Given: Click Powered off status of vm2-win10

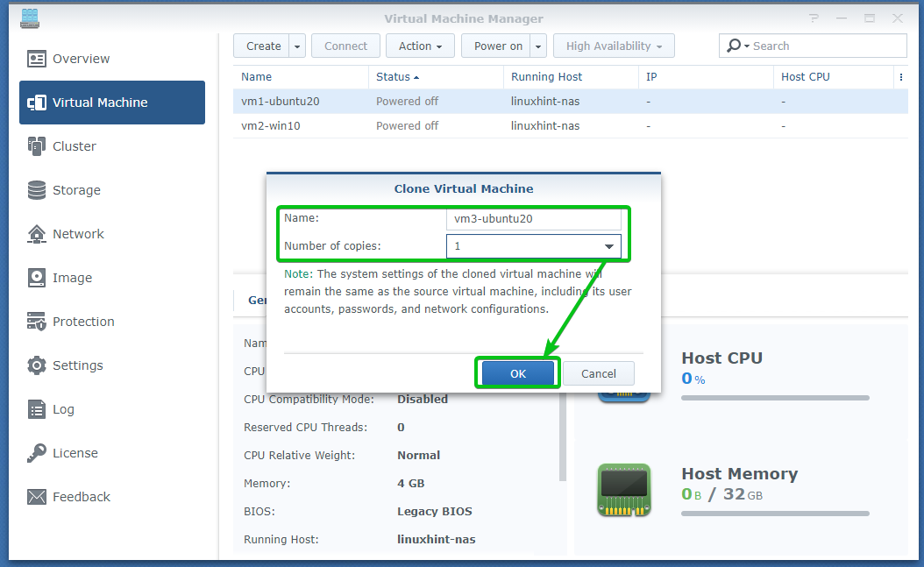Looking at the screenshot, I should click(x=407, y=126).
